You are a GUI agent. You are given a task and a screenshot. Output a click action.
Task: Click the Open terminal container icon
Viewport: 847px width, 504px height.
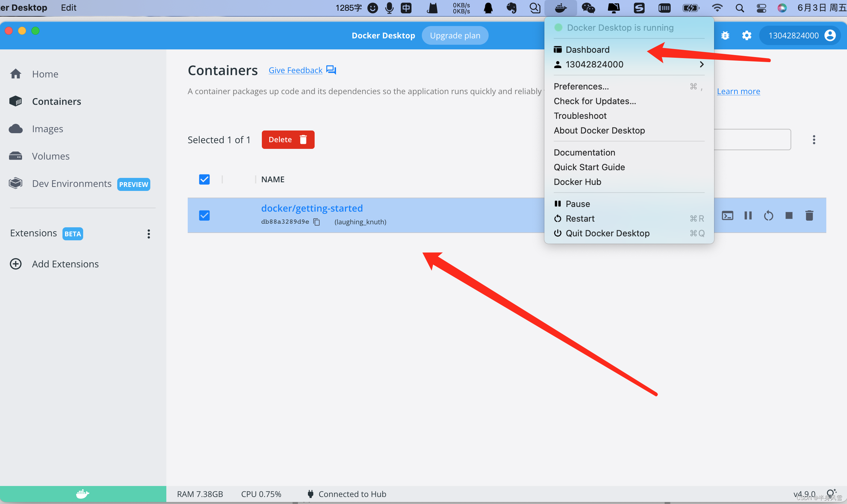tap(727, 215)
